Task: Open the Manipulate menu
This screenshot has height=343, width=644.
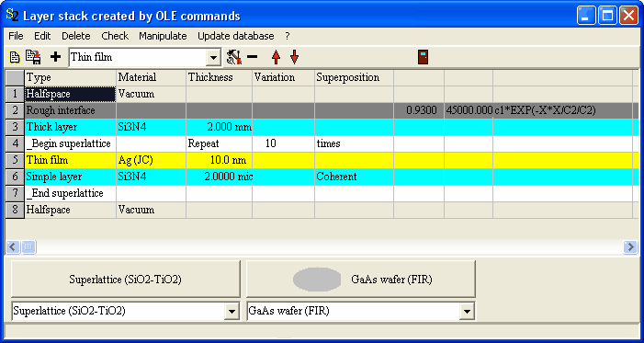Action: coord(163,36)
